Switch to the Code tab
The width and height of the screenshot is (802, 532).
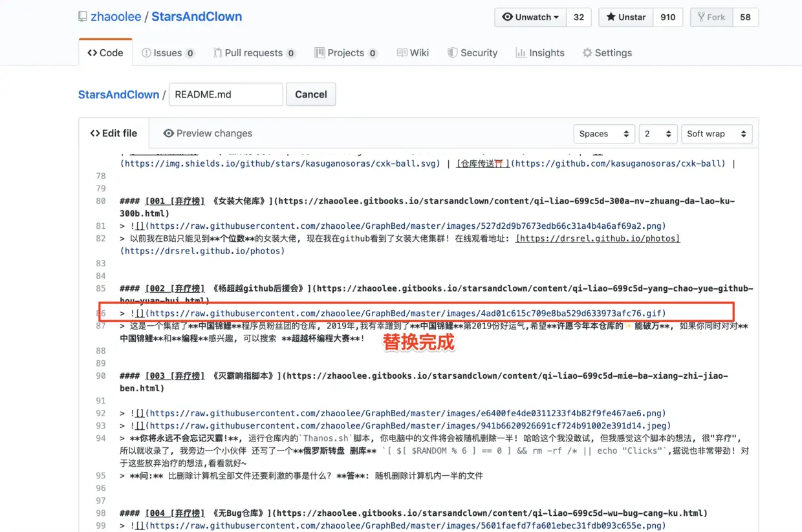(105, 53)
